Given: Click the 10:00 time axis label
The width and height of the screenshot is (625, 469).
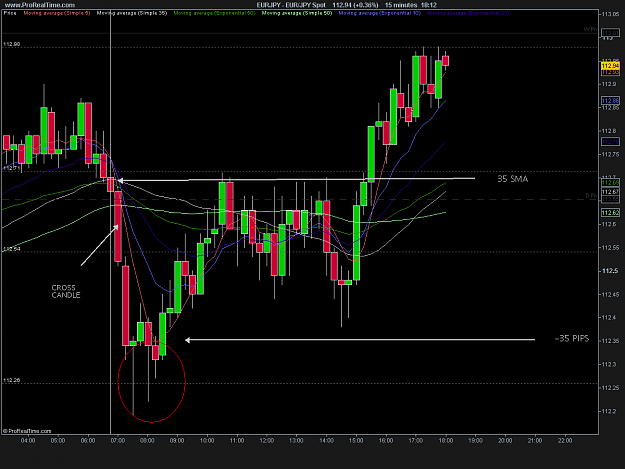Looking at the screenshot, I should [207, 440].
